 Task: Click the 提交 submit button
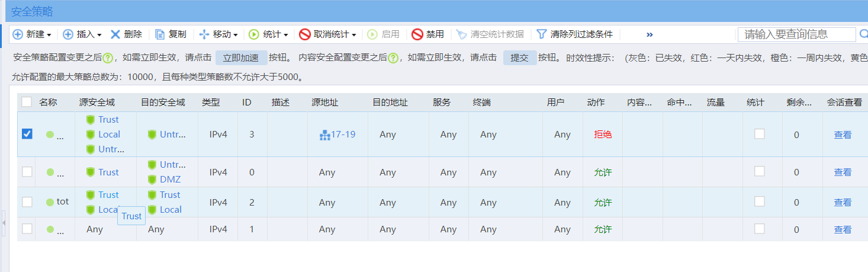[520, 58]
